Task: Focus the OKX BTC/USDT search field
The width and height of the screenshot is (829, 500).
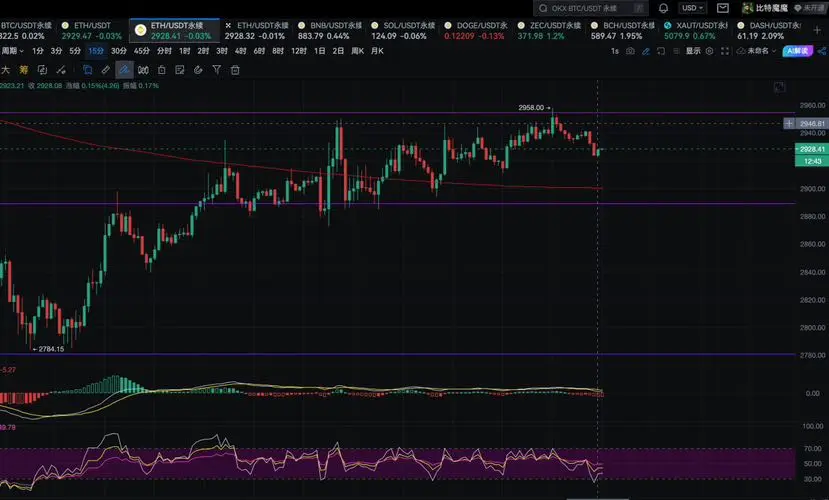Action: point(591,8)
